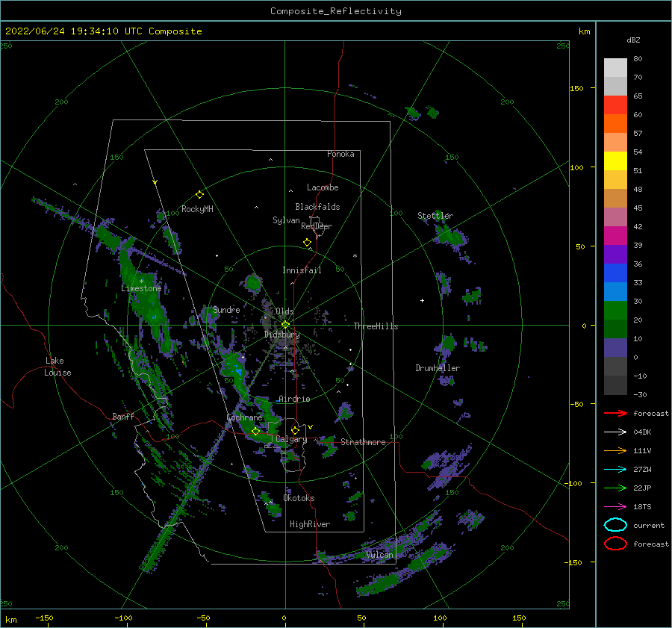672x628 pixels.
Task: Click the RedDeer city label
Action: (x=317, y=226)
